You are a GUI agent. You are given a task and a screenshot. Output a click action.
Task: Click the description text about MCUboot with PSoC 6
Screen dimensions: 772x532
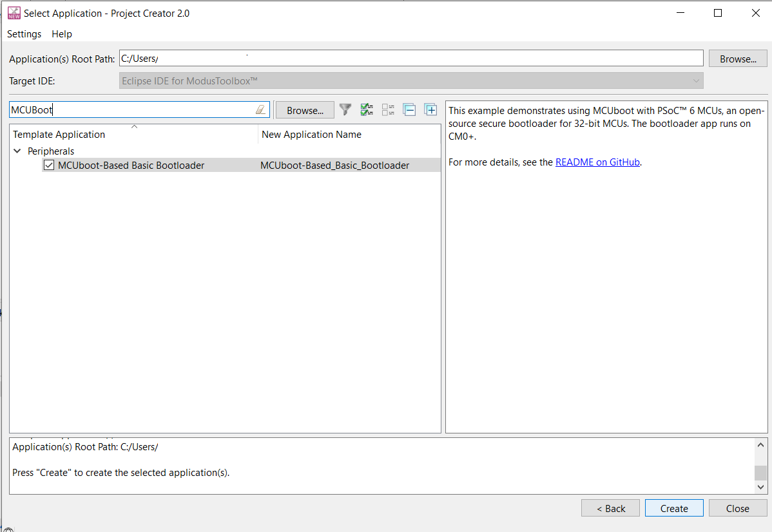(x=606, y=123)
